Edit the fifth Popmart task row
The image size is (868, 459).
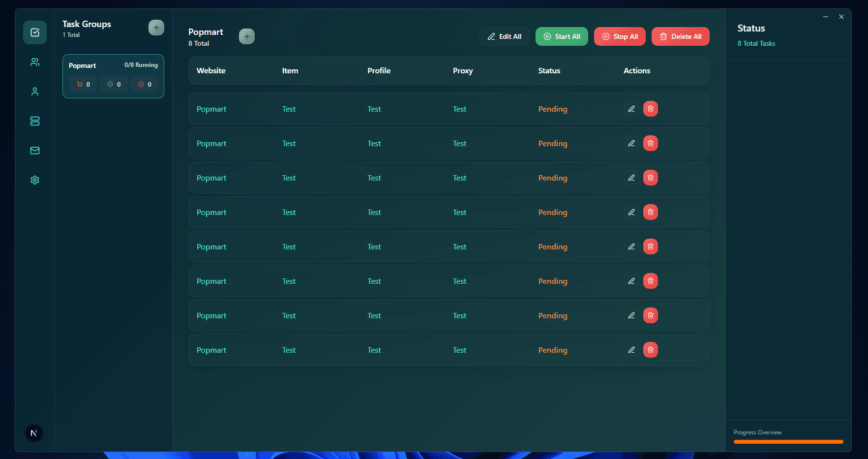631,246
